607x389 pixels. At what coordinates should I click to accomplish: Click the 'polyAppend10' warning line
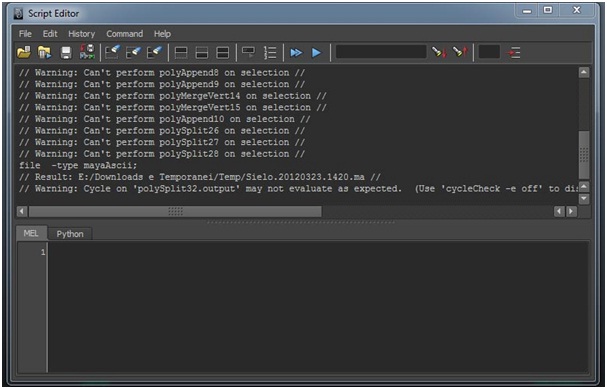165,119
